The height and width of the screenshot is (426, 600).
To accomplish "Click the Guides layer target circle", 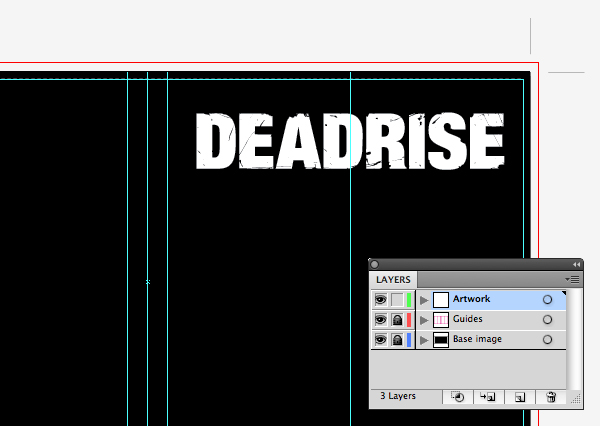I will pos(547,320).
